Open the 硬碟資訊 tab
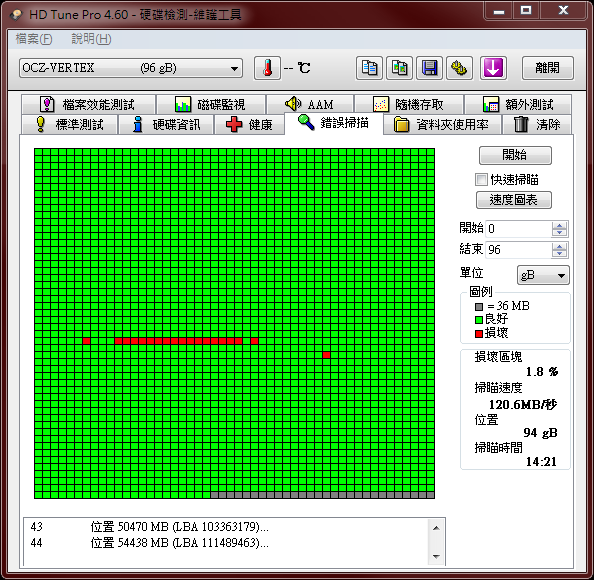Viewport: 594px width, 580px height. coord(166,124)
